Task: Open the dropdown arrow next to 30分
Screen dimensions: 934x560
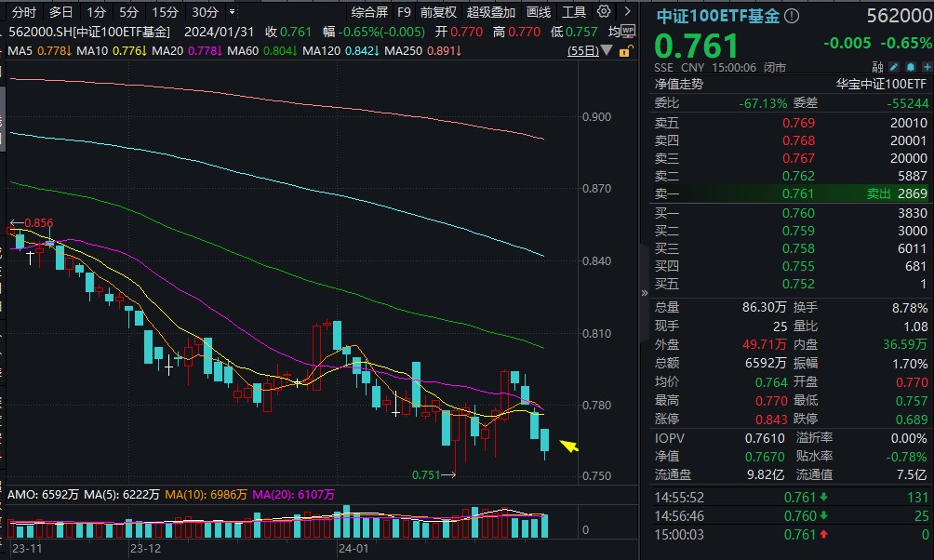Action: (x=233, y=11)
